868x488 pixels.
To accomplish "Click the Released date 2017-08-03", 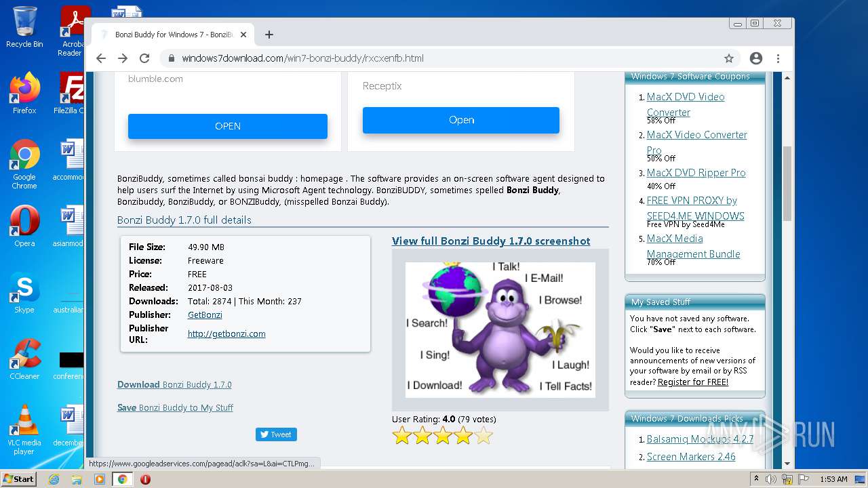I will click(210, 287).
